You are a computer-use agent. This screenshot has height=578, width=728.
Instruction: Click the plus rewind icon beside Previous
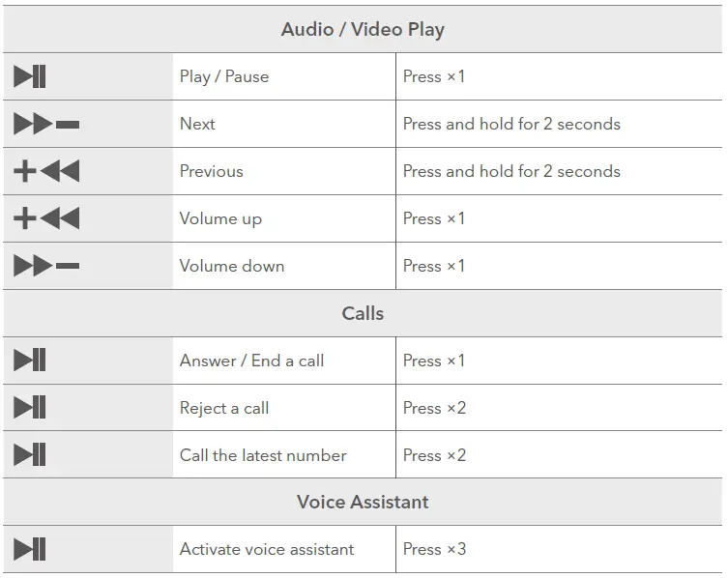tap(46, 172)
